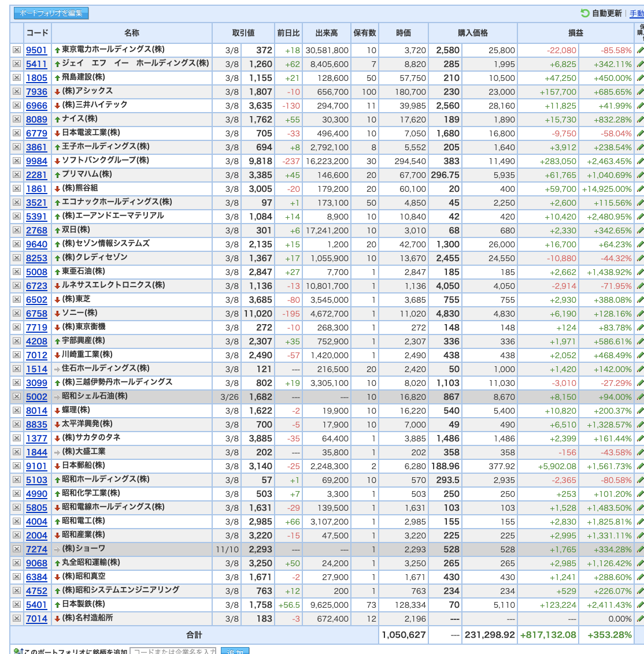Click the 時価 column header
This screenshot has width=644, height=654.
[403, 33]
